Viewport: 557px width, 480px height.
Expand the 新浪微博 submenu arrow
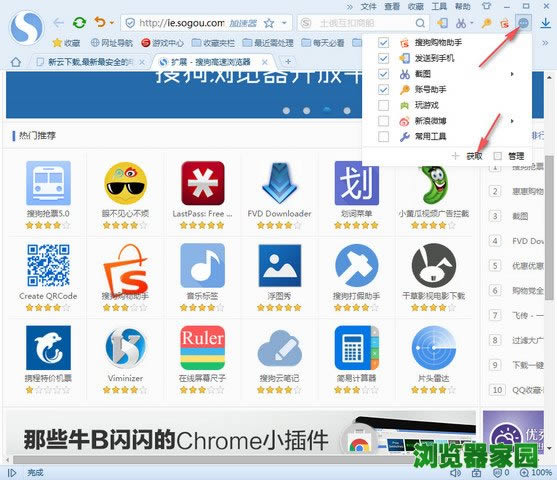pyautogui.click(x=512, y=121)
